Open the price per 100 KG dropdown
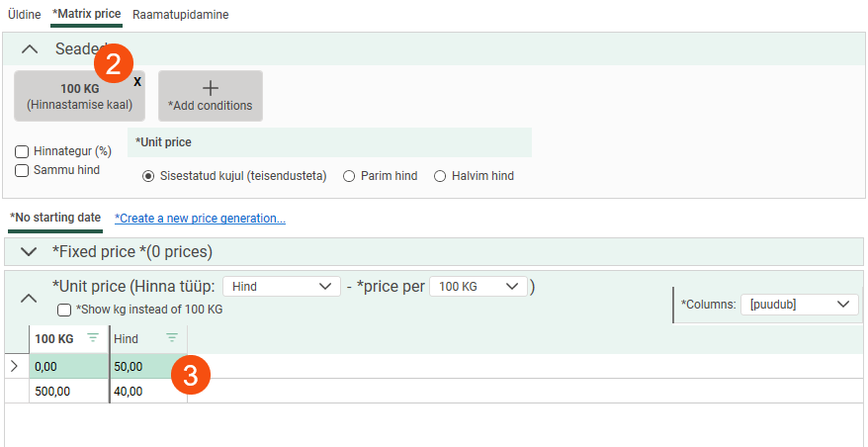868x447 pixels. [x=478, y=286]
